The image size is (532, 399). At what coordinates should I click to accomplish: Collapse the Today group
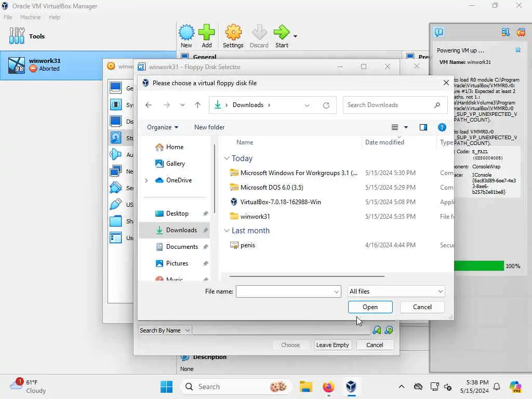coord(227,158)
